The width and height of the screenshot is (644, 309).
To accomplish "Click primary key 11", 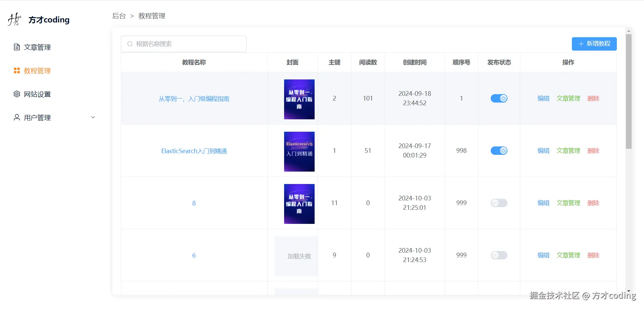I will 334,203.
